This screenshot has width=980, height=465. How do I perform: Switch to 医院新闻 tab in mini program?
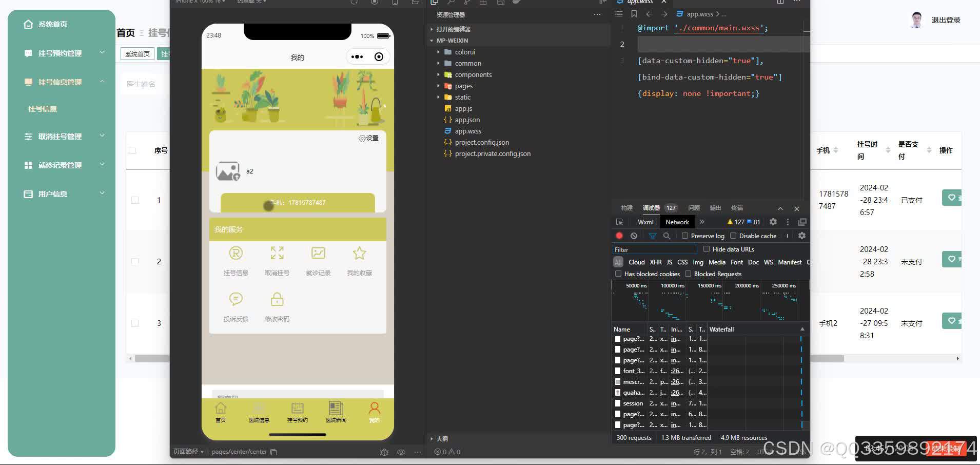coord(336,412)
